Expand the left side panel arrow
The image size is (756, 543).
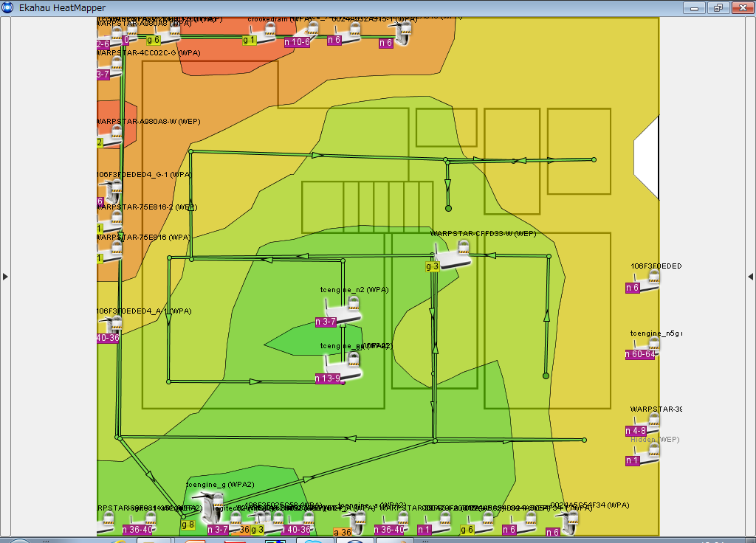5,277
